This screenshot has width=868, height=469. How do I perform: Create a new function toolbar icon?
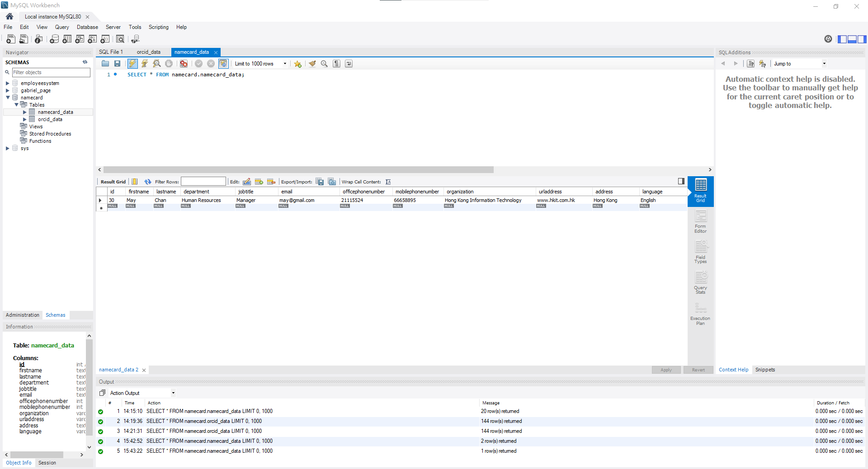(105, 39)
